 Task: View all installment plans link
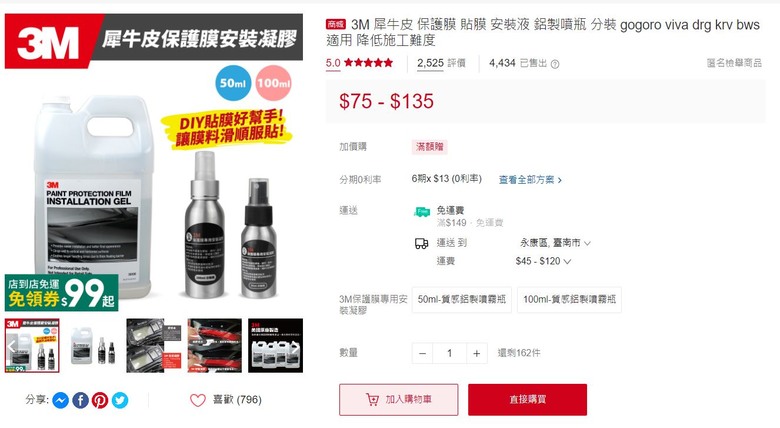click(530, 180)
